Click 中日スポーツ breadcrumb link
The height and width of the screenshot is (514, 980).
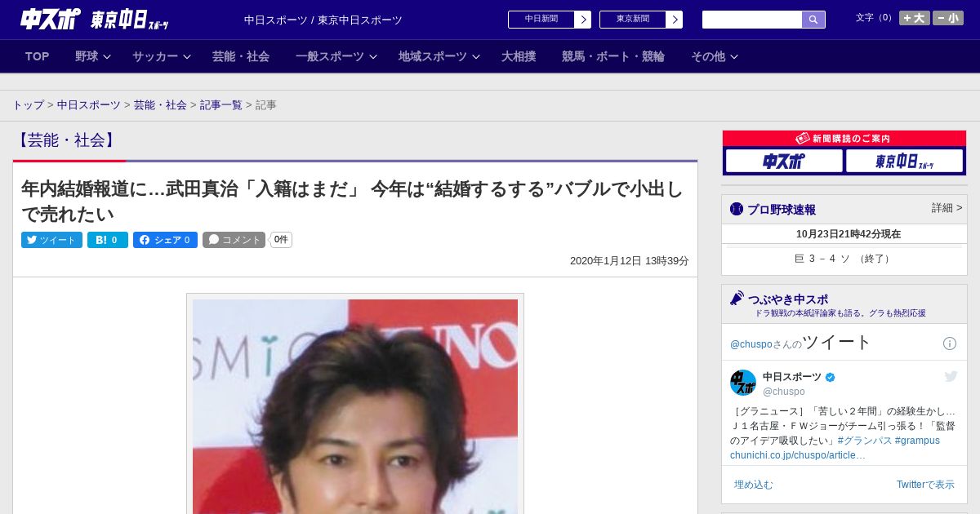(89, 105)
